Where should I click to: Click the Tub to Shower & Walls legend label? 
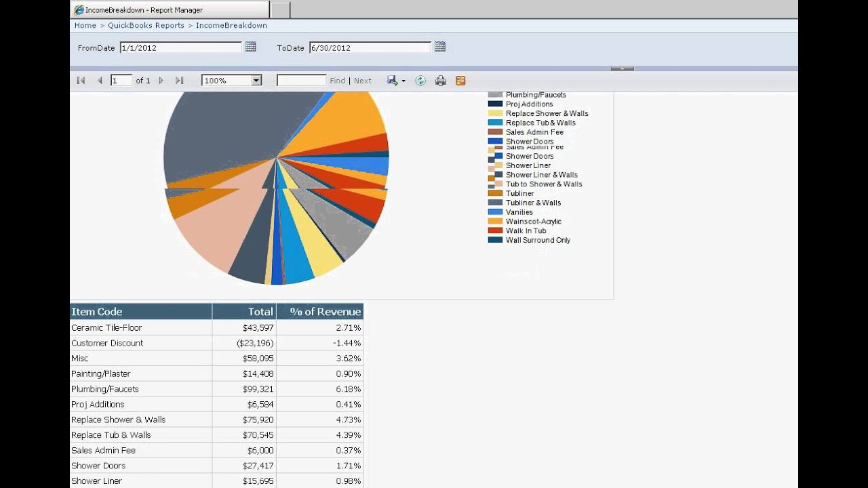544,184
